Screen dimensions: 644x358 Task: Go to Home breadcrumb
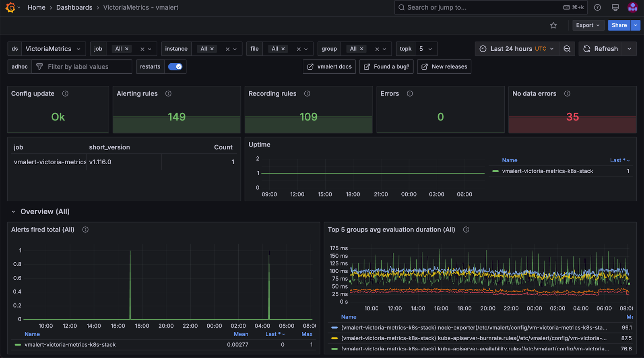[x=37, y=7]
